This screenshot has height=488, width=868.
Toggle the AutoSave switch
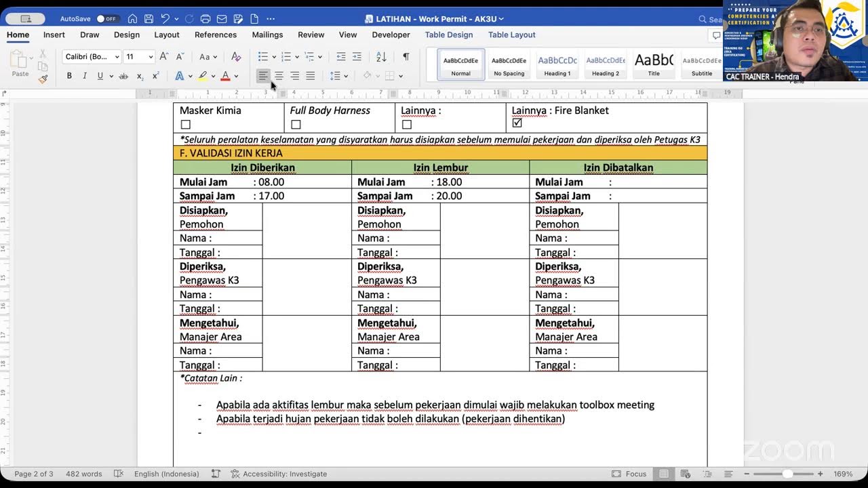(x=108, y=19)
